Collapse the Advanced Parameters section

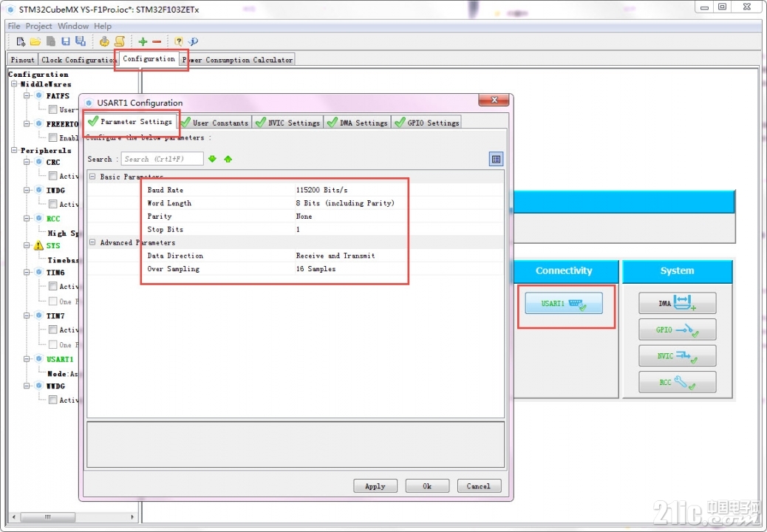[x=92, y=242]
